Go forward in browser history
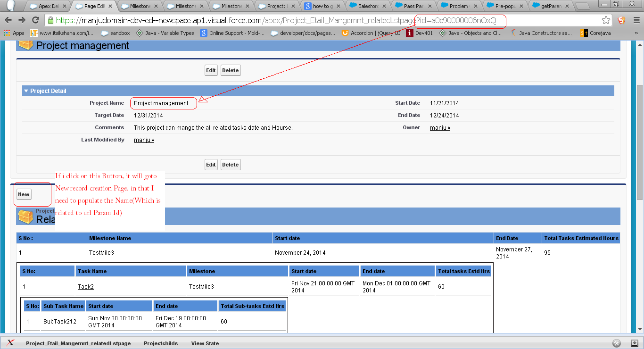Image resolution: width=644 pixels, height=349 pixels. coord(22,20)
